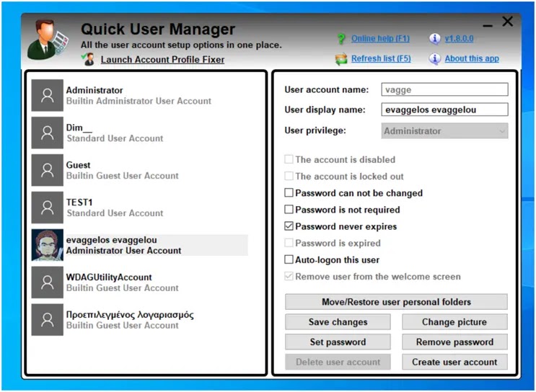Select the Administrator account avatar
Screen dimensions: 536x392
pyautogui.click(x=47, y=95)
